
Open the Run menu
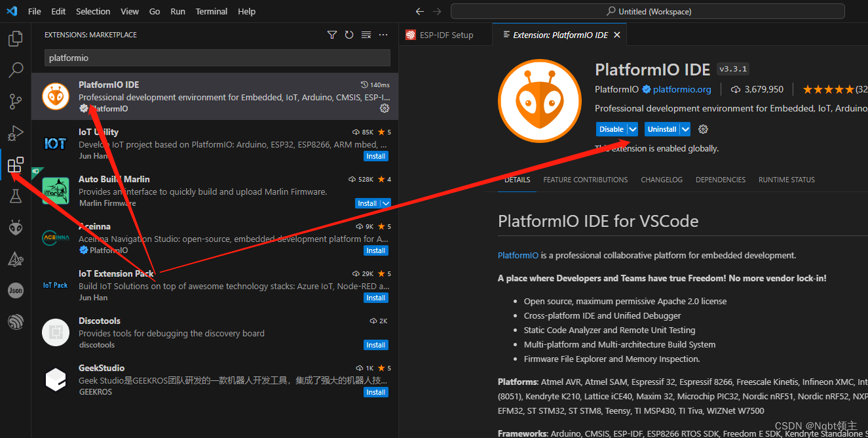point(178,11)
